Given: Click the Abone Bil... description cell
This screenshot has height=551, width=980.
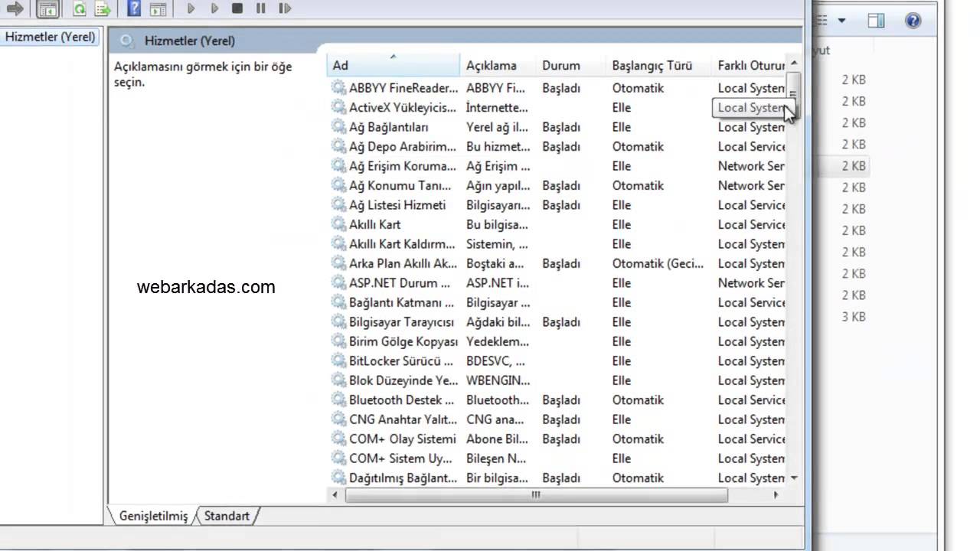Looking at the screenshot, I should pyautogui.click(x=498, y=439).
